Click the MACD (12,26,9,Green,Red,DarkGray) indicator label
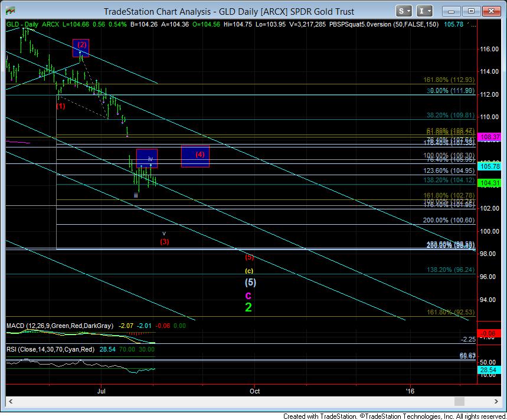This screenshot has height=420, width=507. [x=60, y=326]
